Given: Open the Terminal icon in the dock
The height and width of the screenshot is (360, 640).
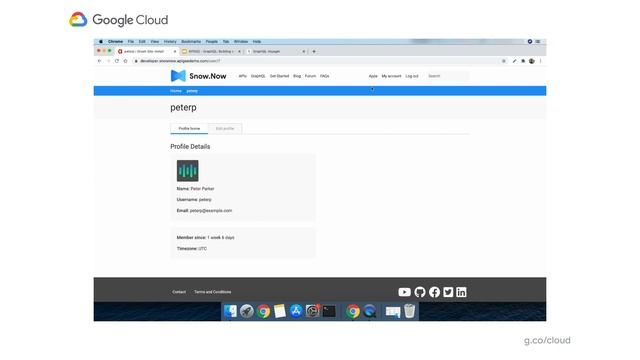Looking at the screenshot, I should click(329, 311).
